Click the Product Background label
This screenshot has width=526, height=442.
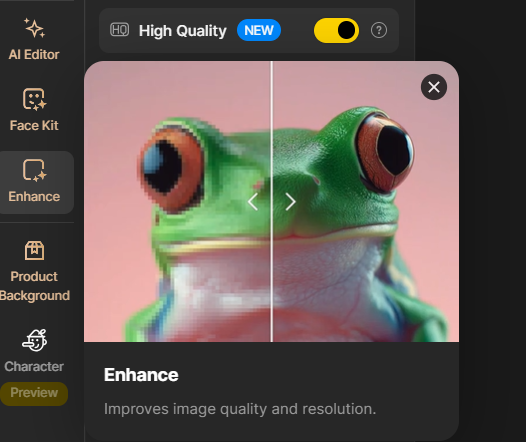[35, 286]
